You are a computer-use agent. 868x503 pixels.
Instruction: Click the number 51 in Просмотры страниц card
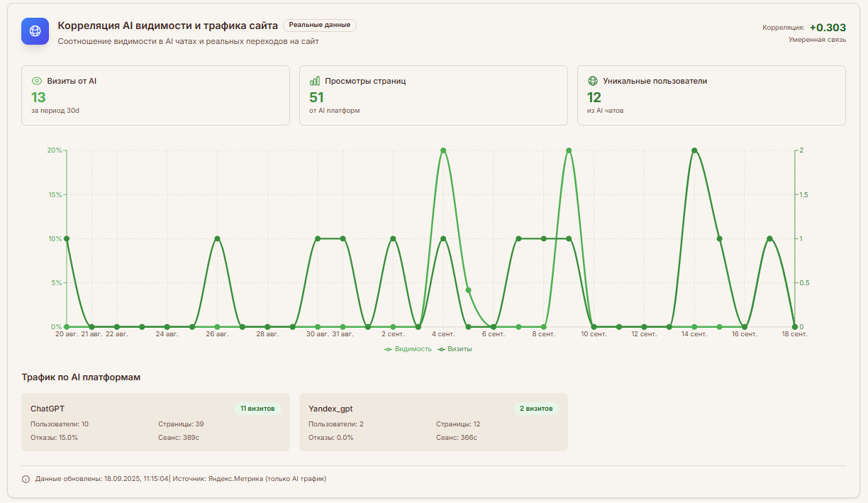coord(316,97)
